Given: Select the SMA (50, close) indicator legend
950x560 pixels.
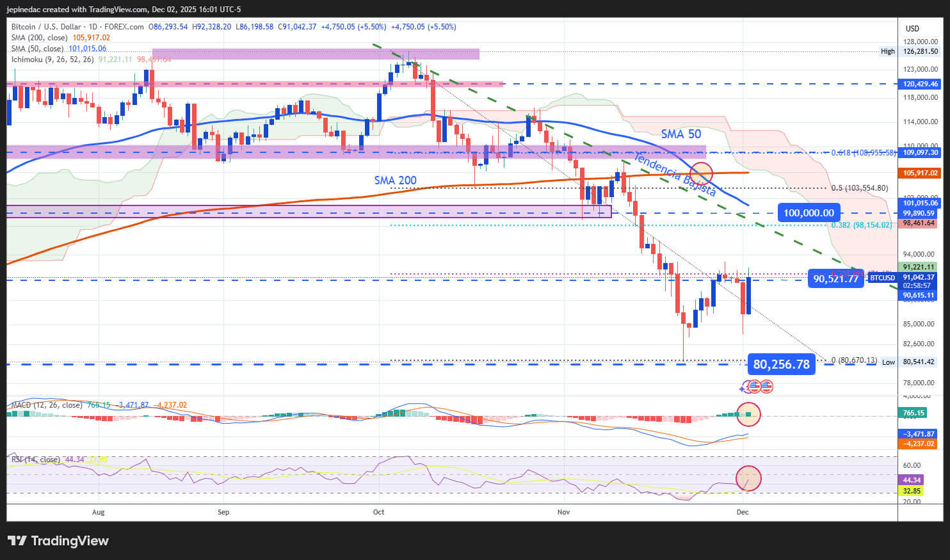Looking at the screenshot, I should click(x=37, y=49).
